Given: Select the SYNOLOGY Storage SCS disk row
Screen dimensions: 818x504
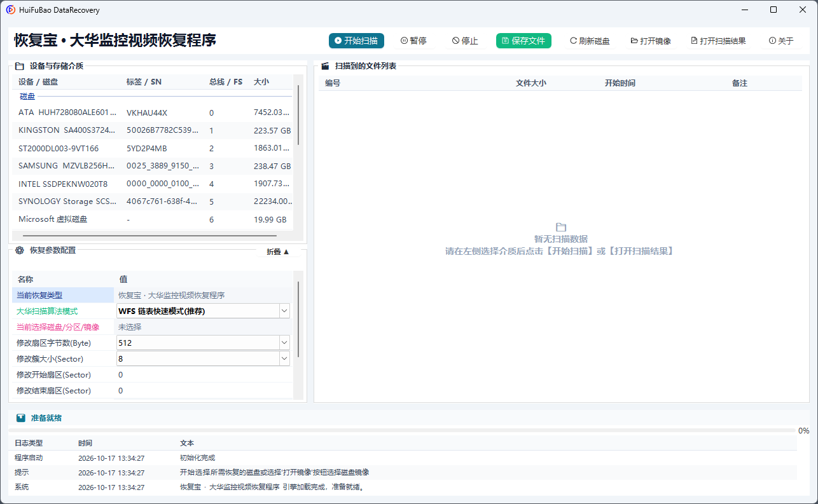Looking at the screenshot, I should 153,201.
